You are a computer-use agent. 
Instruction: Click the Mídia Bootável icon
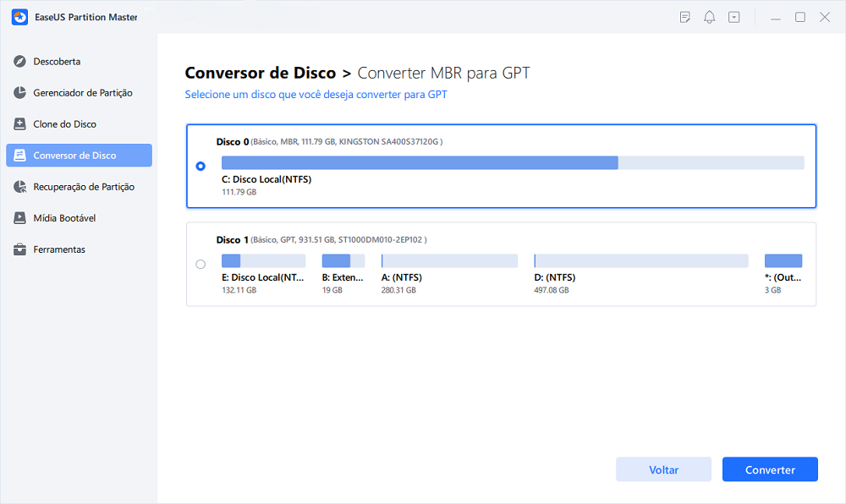coord(20,218)
